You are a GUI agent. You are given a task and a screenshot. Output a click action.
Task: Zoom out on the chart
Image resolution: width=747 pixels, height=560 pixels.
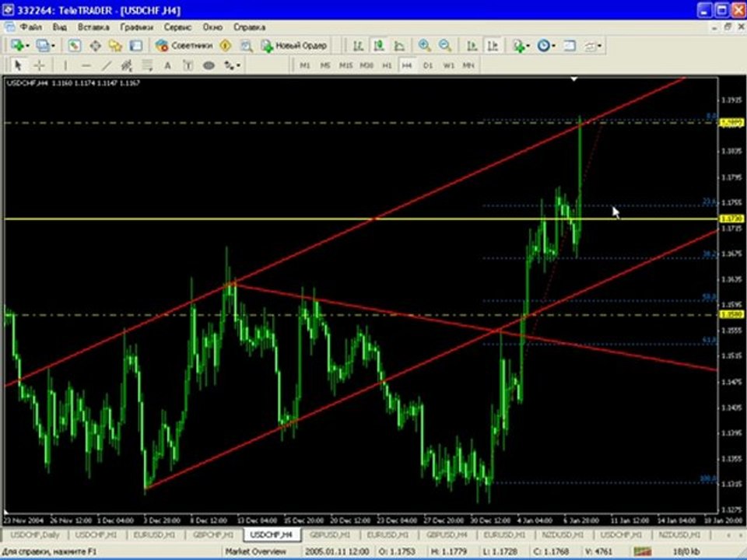(x=445, y=46)
